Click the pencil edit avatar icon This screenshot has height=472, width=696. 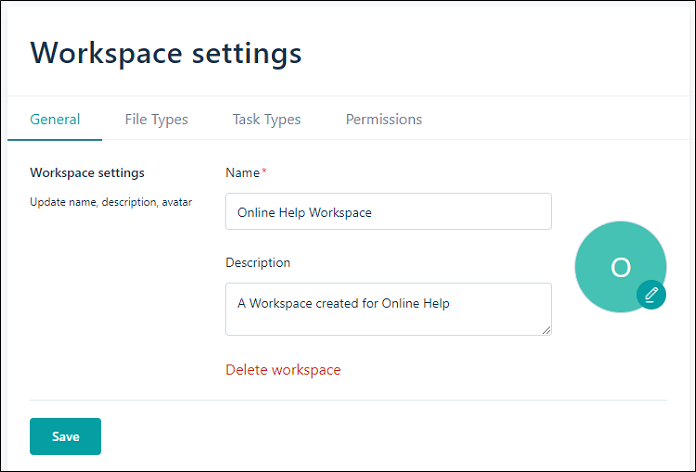(651, 294)
